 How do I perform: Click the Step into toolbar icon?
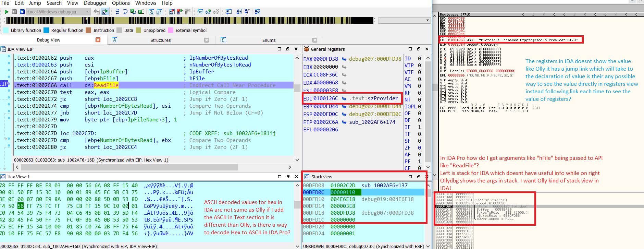117,12
